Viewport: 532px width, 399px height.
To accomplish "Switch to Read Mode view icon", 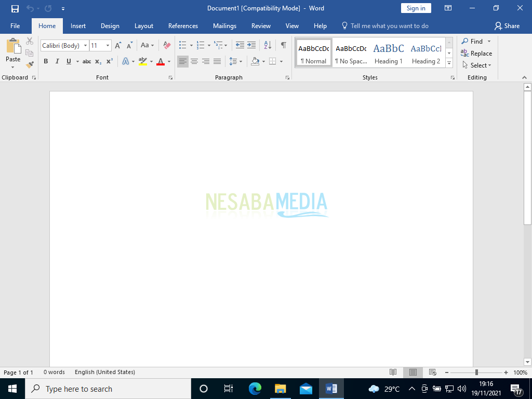I will pyautogui.click(x=393, y=372).
